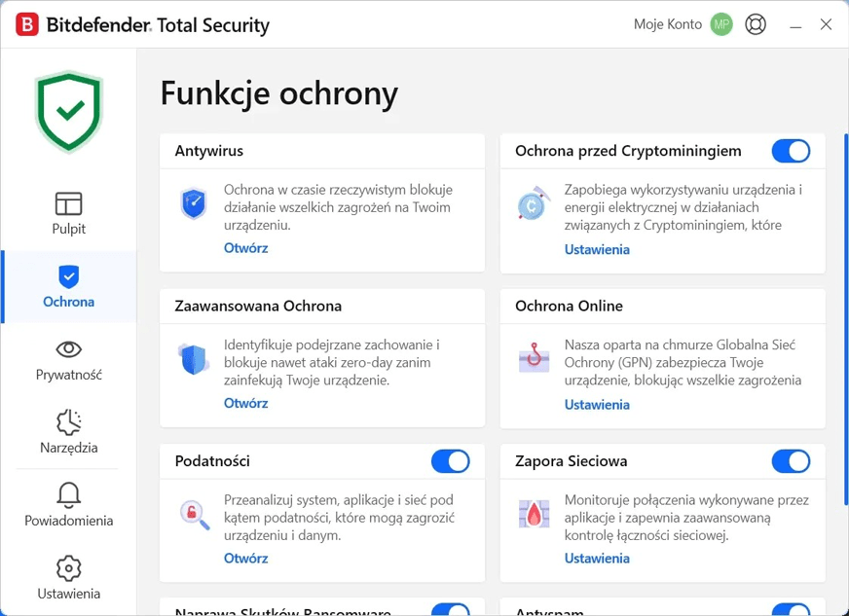Toggle Ochrona przed Cryptominingiem switch

791,151
